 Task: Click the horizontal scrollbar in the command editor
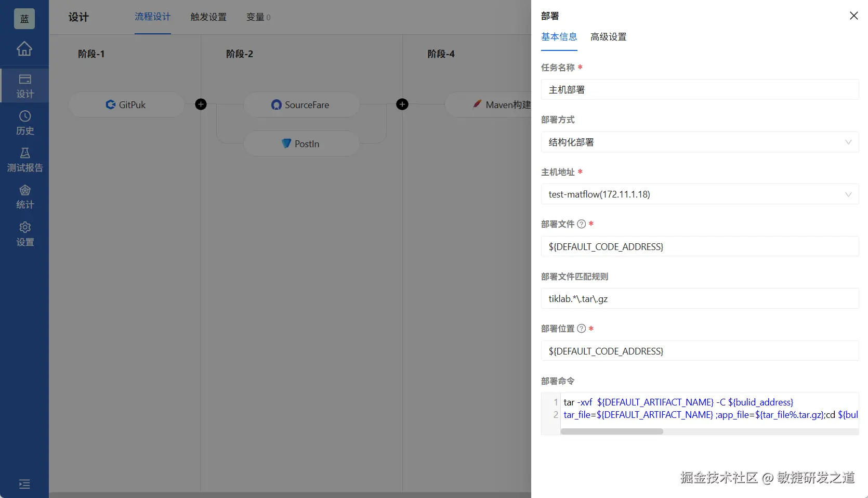[612, 431]
